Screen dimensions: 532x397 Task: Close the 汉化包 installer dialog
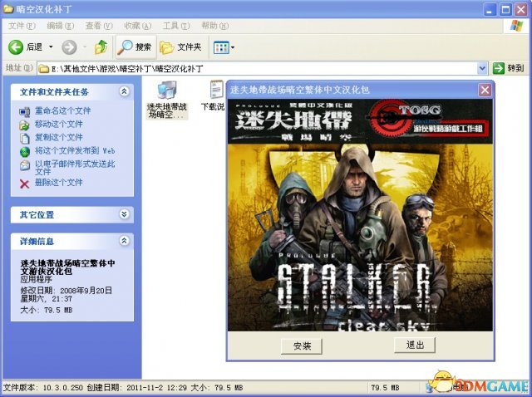(x=485, y=91)
